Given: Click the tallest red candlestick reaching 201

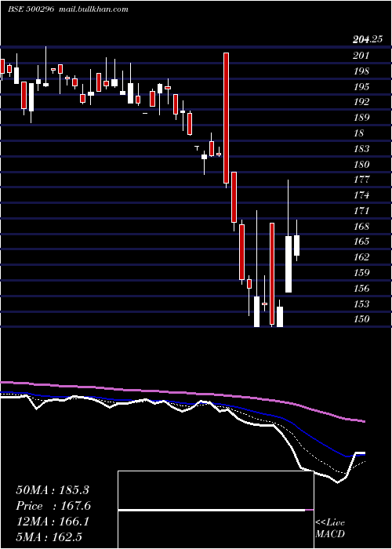Looking at the screenshot, I should 226,118.
